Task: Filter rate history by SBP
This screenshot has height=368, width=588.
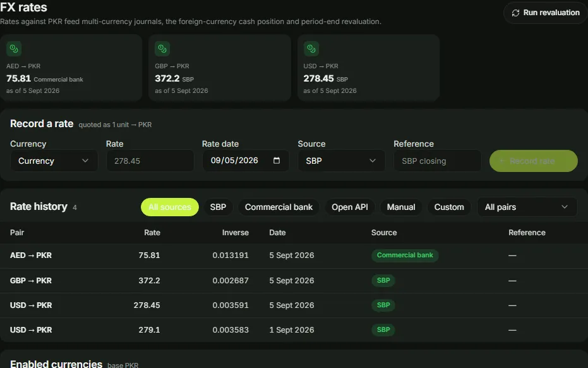Action: [x=218, y=207]
